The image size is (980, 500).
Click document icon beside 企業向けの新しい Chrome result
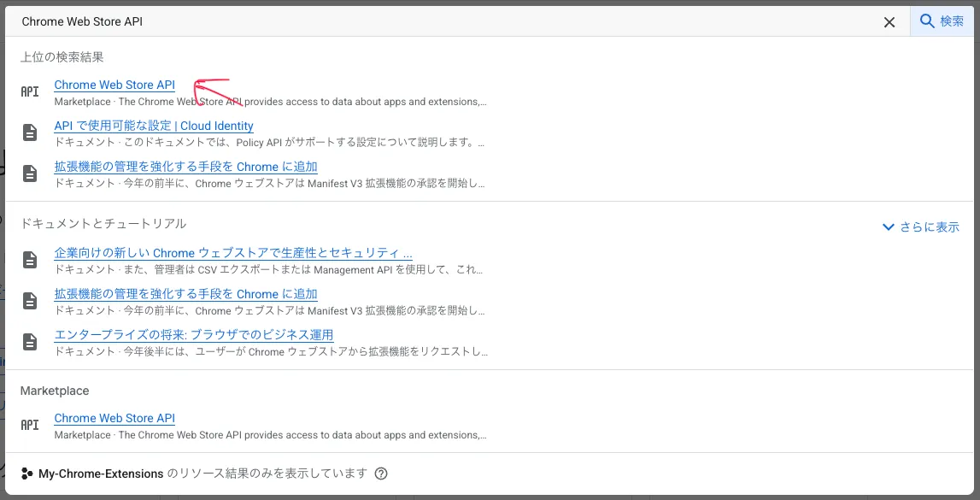tap(30, 259)
